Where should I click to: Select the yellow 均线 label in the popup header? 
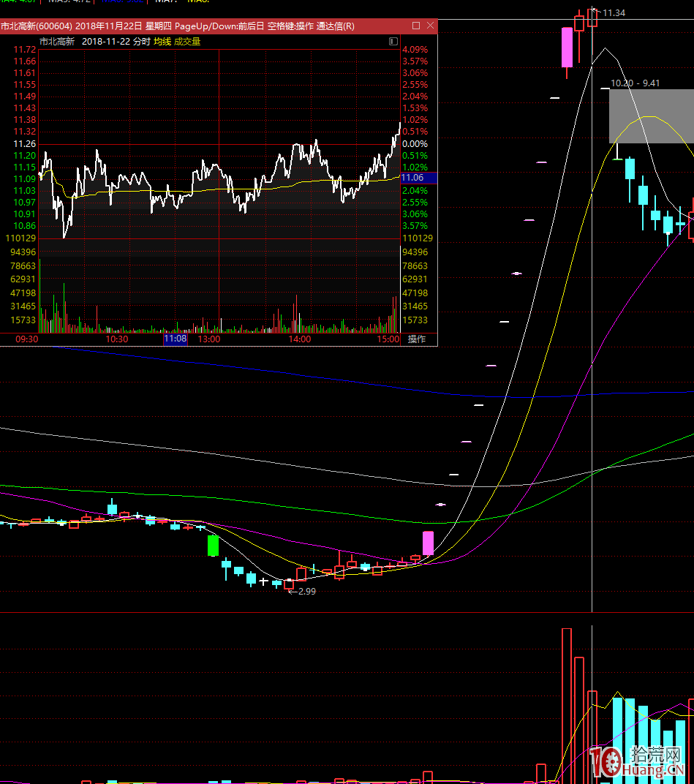coord(162,42)
